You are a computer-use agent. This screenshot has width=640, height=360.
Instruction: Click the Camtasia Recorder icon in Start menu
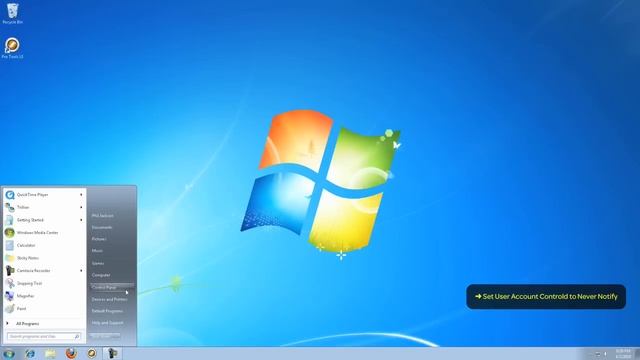pos(10,271)
